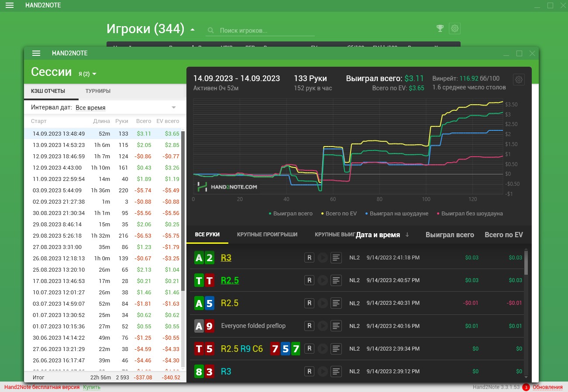Click 'Купить' link
This screenshot has height=392, width=568.
pyautogui.click(x=92, y=387)
